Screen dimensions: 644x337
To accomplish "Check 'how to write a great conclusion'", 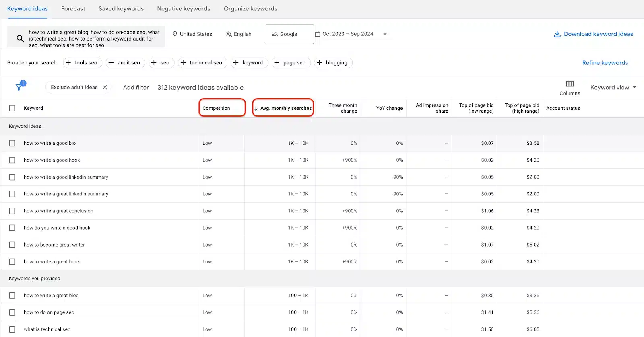I will 12,211.
